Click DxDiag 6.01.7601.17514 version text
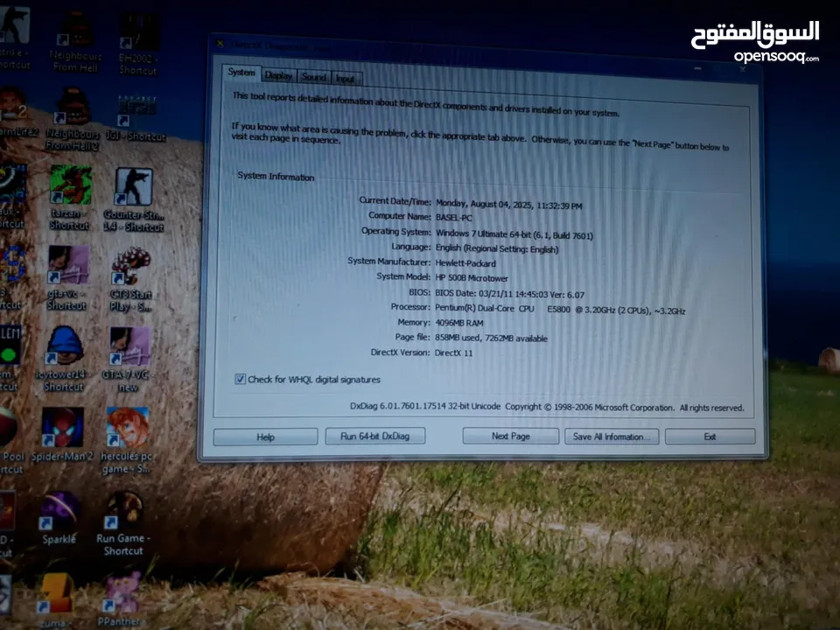Viewport: 840px width, 630px height. 425,406
